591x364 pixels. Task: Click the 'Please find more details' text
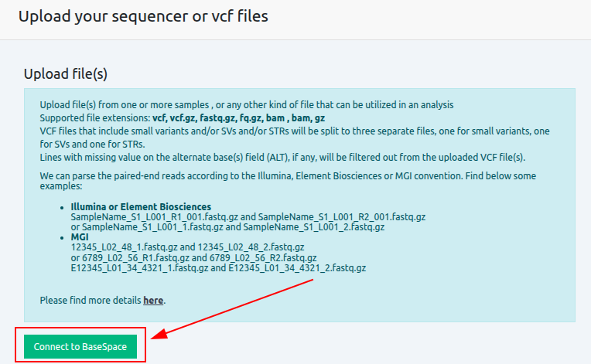91,300
